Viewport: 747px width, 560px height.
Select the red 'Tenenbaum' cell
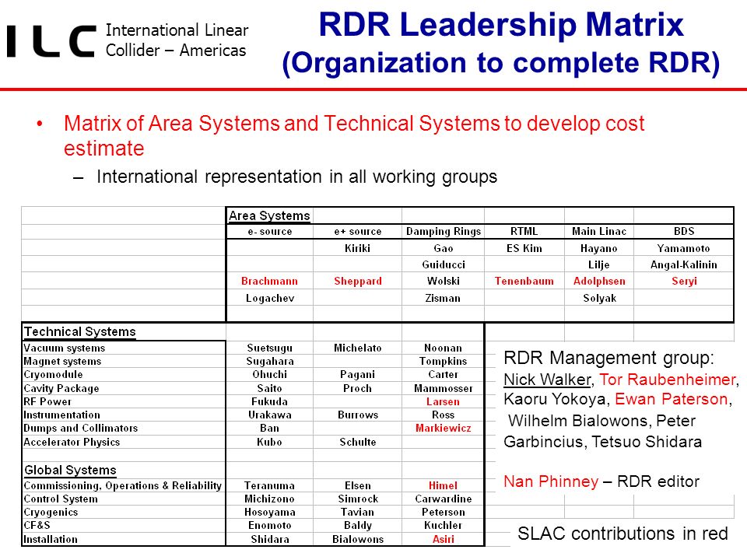[524, 281]
